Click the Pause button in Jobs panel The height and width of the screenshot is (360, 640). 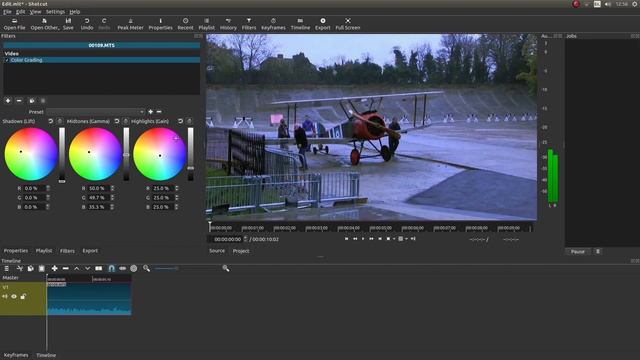pos(578,251)
